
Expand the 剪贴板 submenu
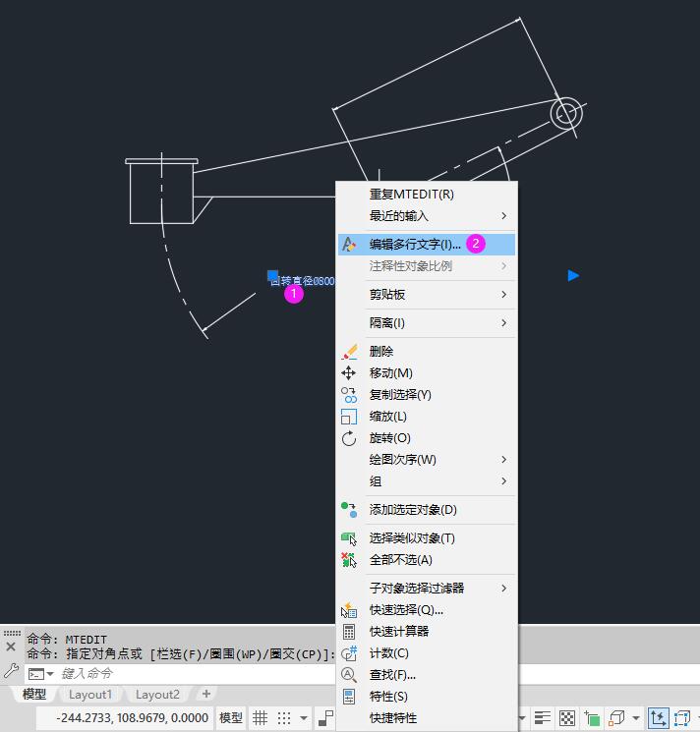[x=427, y=295]
